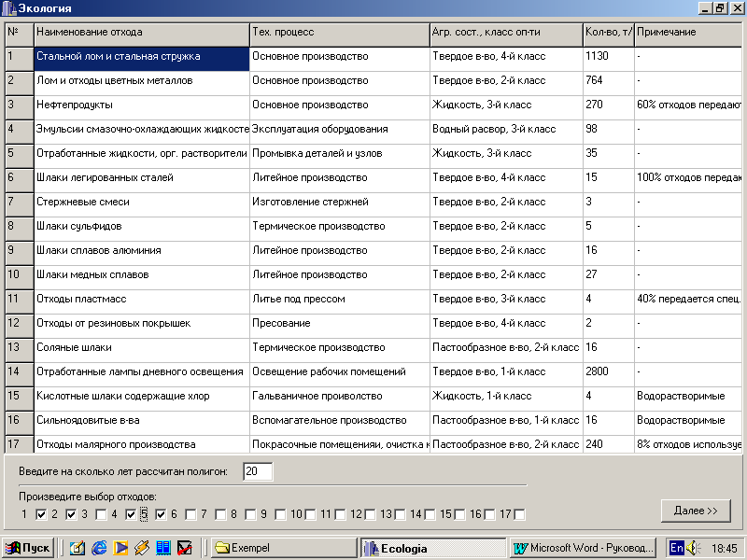Screen dimensions: 747x560
Task: Select the waste checkbox for number 9
Action: 281,514
